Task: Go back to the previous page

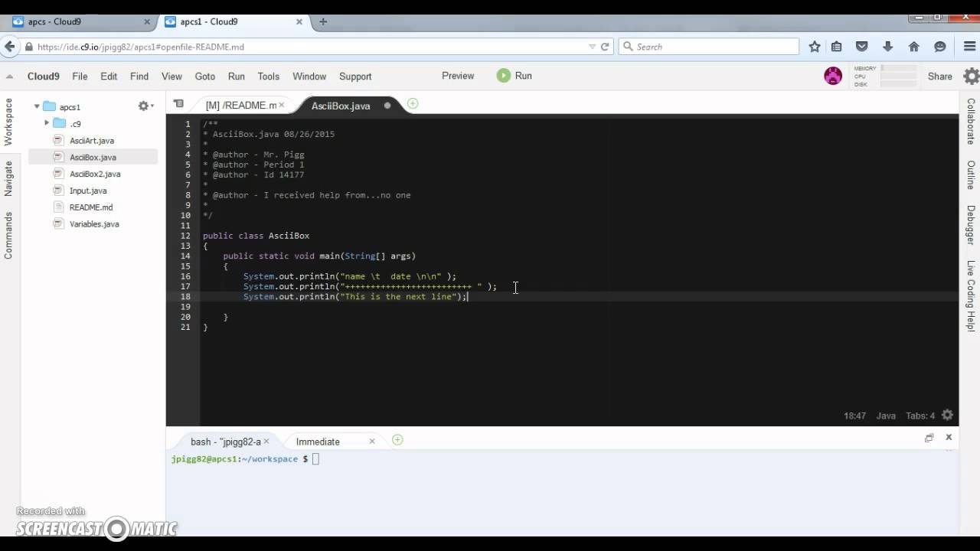Action: point(9,47)
